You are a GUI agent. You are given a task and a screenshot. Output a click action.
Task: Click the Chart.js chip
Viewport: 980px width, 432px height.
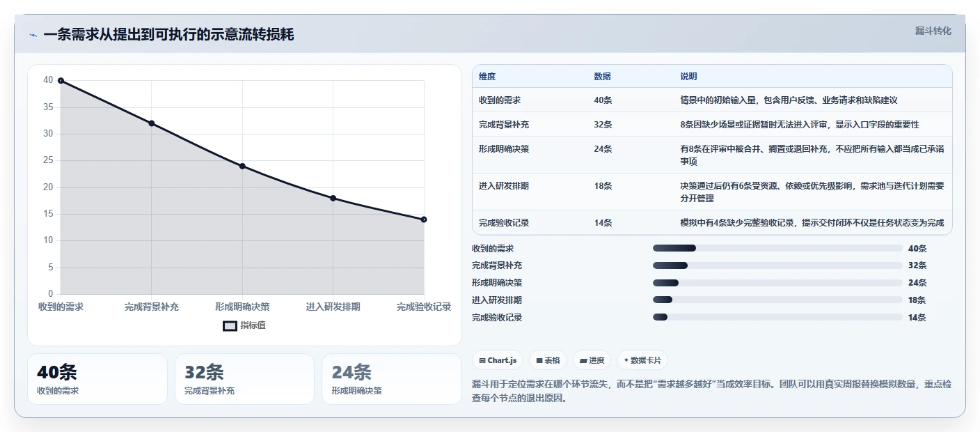click(x=498, y=360)
